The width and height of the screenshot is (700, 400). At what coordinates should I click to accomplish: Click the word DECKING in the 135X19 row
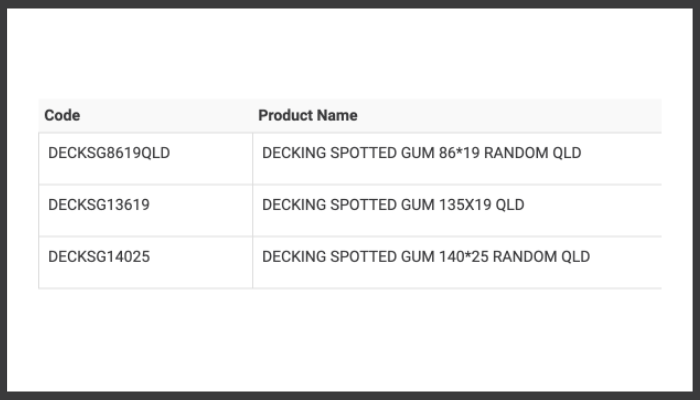pos(294,204)
